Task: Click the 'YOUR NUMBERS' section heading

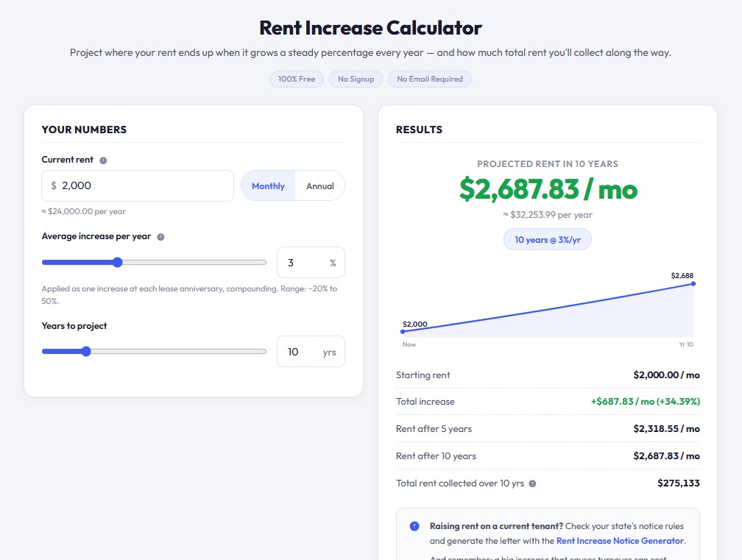Action: tap(84, 130)
